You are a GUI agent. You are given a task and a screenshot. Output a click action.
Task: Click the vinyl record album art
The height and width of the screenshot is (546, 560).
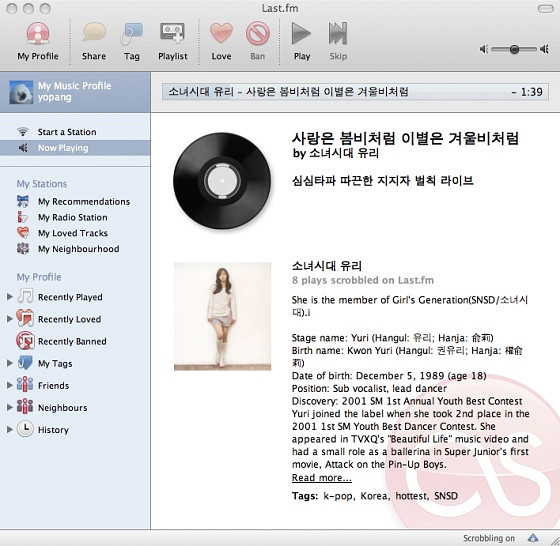(x=222, y=181)
